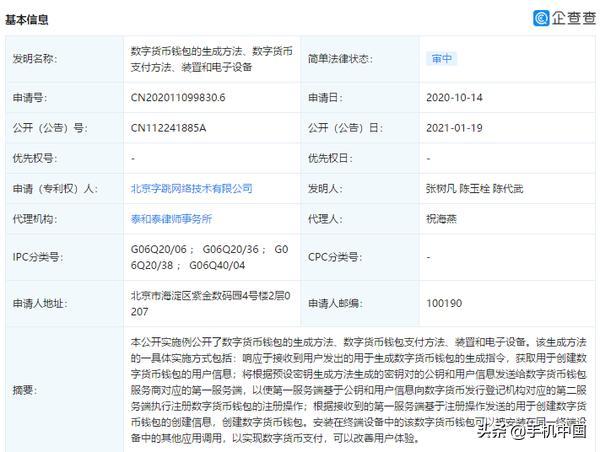Click the 代理人 field label
The height and width of the screenshot is (452, 600).
coord(325,219)
